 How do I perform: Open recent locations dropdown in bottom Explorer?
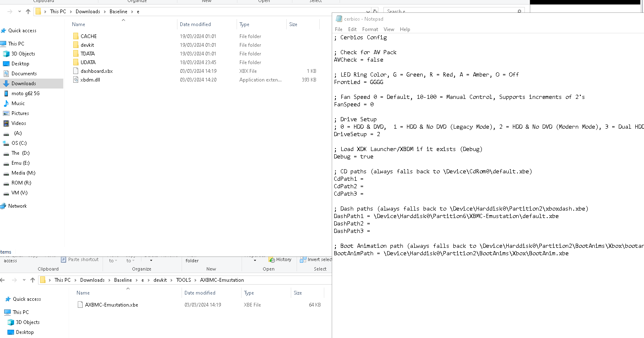click(24, 280)
